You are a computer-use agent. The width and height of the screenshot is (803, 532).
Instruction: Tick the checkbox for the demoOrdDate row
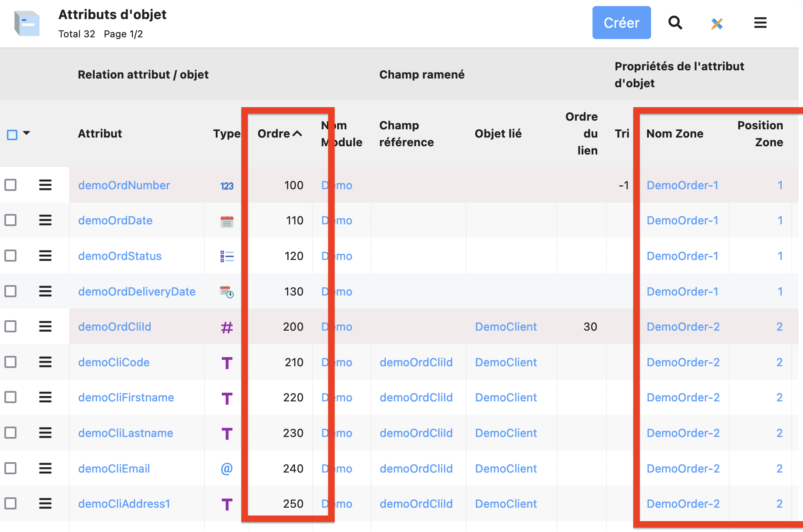click(x=10, y=220)
